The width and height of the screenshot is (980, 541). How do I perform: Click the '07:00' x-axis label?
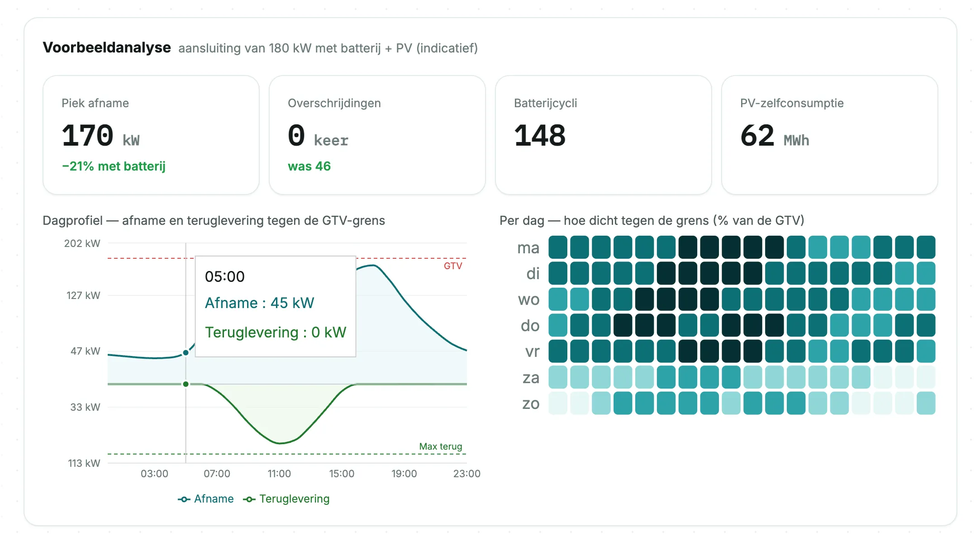(x=217, y=474)
